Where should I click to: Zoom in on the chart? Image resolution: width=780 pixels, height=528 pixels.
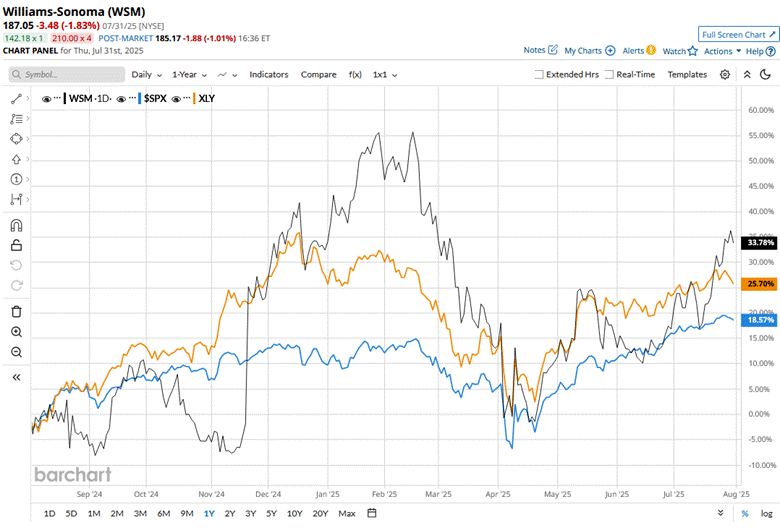pos(16,332)
